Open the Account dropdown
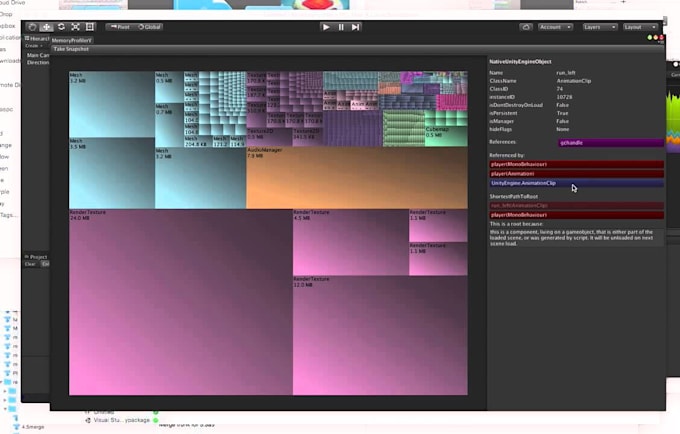 [555, 27]
